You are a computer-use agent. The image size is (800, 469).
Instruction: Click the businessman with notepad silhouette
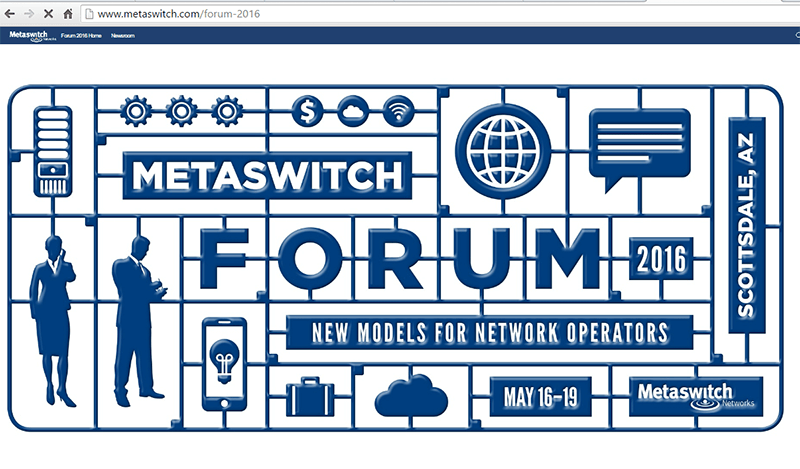pos(138,320)
